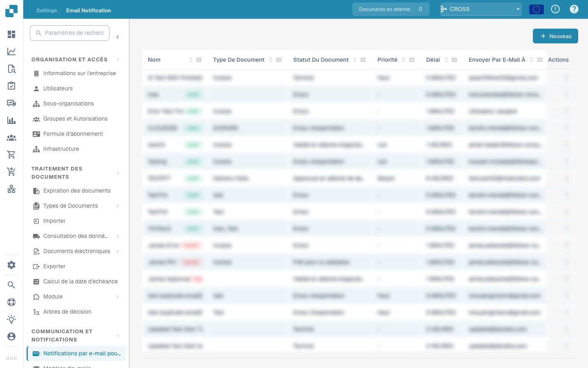The image size is (588, 368).
Task: Open the clipboard tasks icon
Action: tap(11, 85)
